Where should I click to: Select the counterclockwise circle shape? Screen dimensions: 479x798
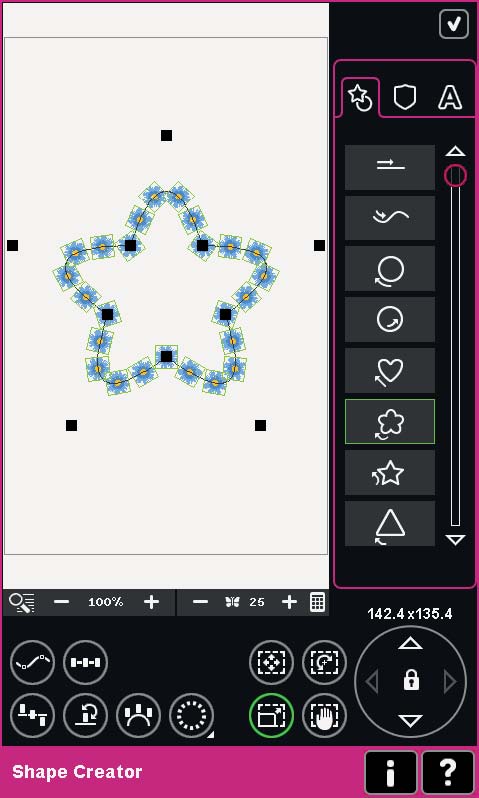(x=390, y=269)
